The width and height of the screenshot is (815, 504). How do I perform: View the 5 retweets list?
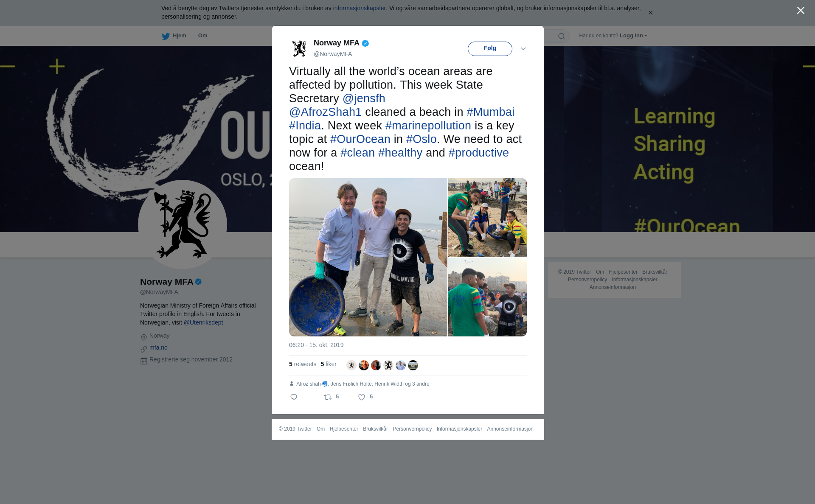click(x=303, y=364)
